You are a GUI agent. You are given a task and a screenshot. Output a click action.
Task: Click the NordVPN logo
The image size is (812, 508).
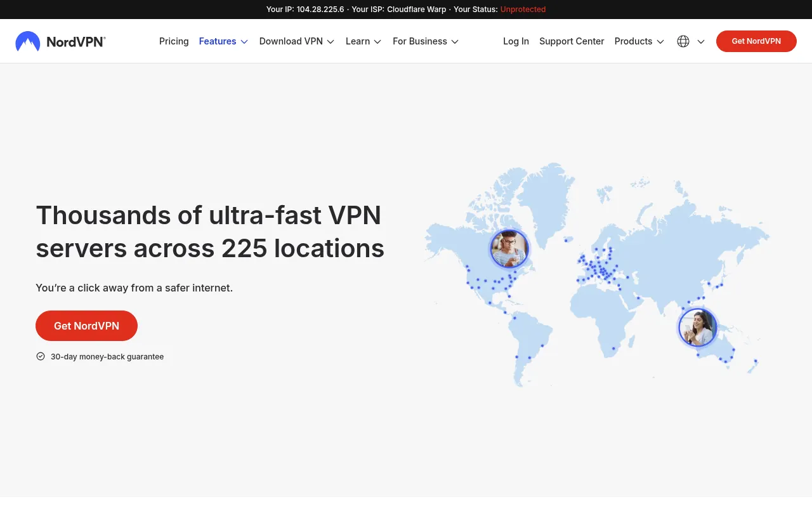click(60, 41)
